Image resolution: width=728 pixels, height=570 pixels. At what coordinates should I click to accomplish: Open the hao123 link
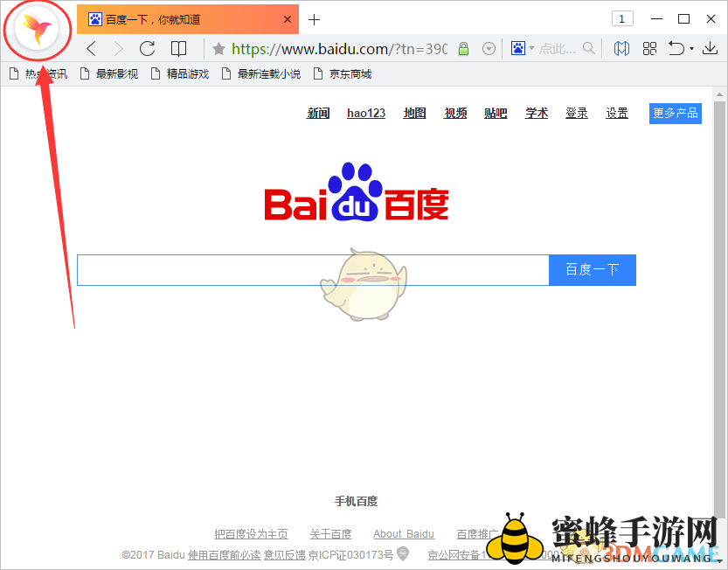[366, 113]
